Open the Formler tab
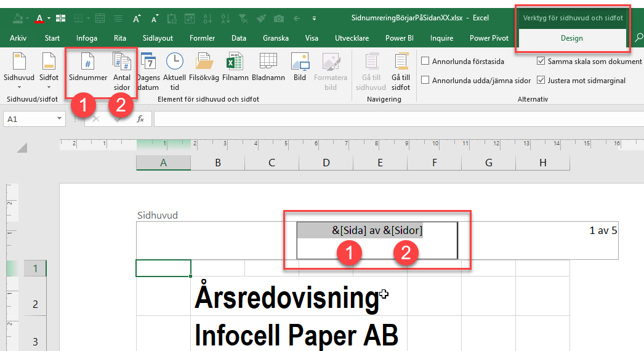The image size is (644, 351). tap(202, 38)
